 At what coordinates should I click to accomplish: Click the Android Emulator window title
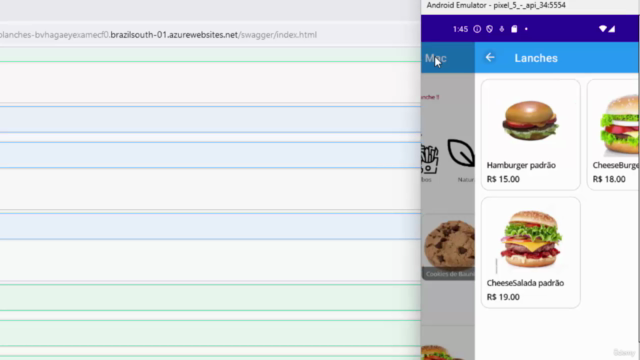[496, 5]
